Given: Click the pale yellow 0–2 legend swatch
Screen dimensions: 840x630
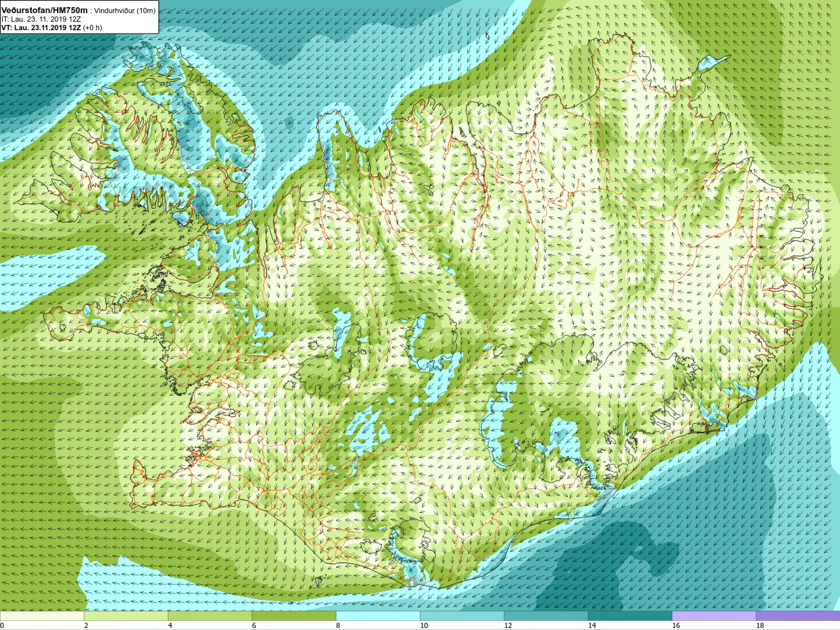Looking at the screenshot, I should tap(42, 616).
